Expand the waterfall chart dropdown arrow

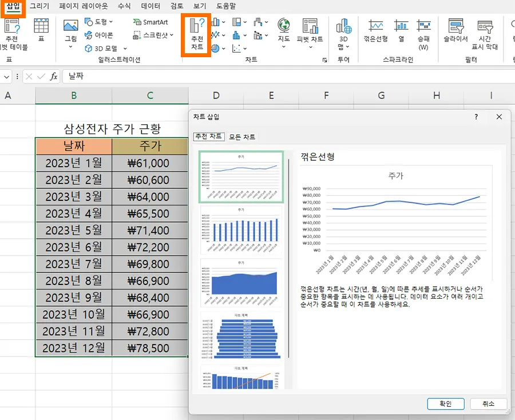pos(266,22)
